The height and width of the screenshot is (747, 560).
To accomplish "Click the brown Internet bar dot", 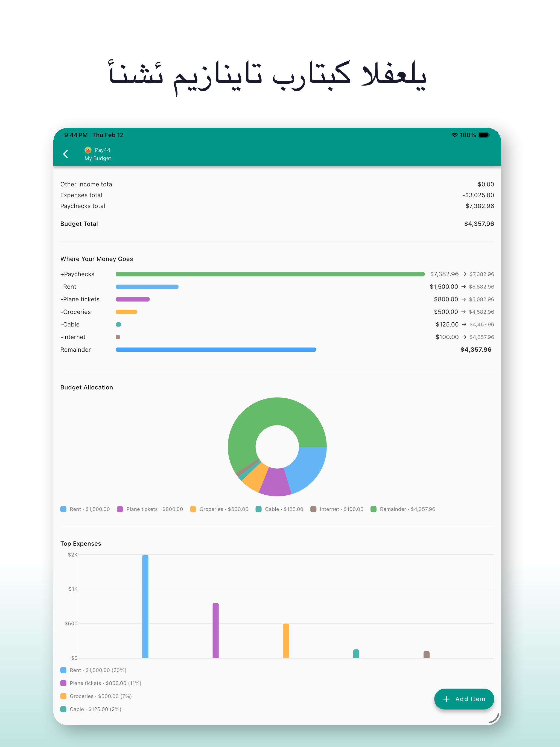I will (x=118, y=337).
